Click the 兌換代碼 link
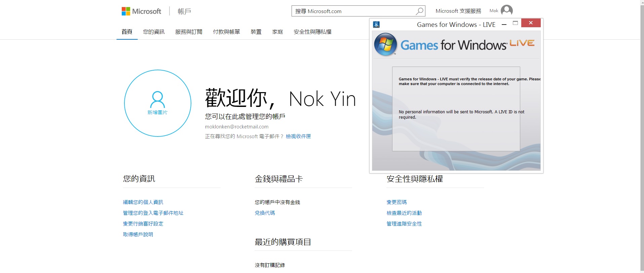644x273 pixels. 265,213
